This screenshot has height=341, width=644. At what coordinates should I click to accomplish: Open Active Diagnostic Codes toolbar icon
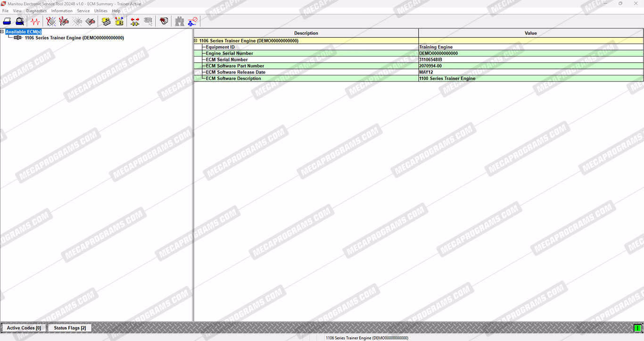(x=51, y=21)
